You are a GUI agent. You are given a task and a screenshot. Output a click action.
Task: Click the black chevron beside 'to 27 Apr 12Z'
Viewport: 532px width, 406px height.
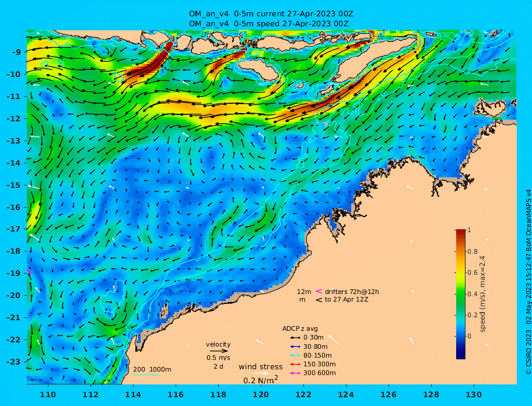(x=319, y=300)
